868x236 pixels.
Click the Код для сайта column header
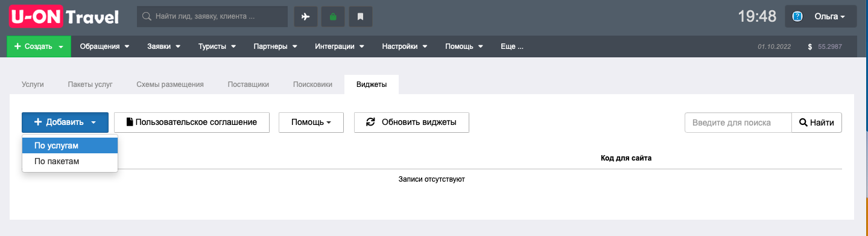click(x=626, y=158)
